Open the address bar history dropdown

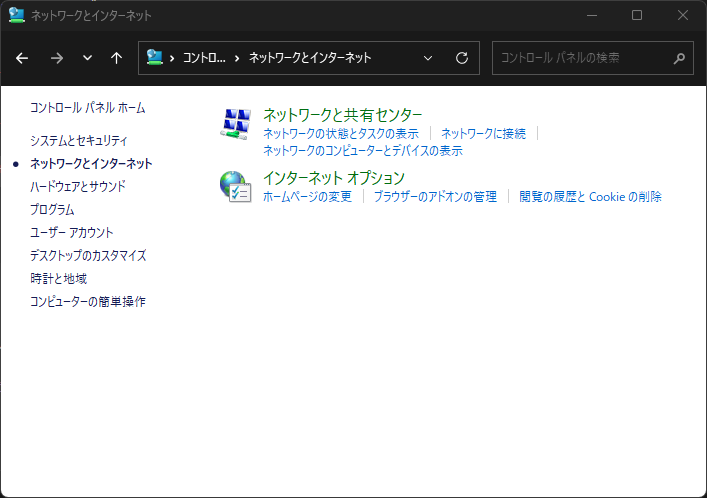[428, 58]
